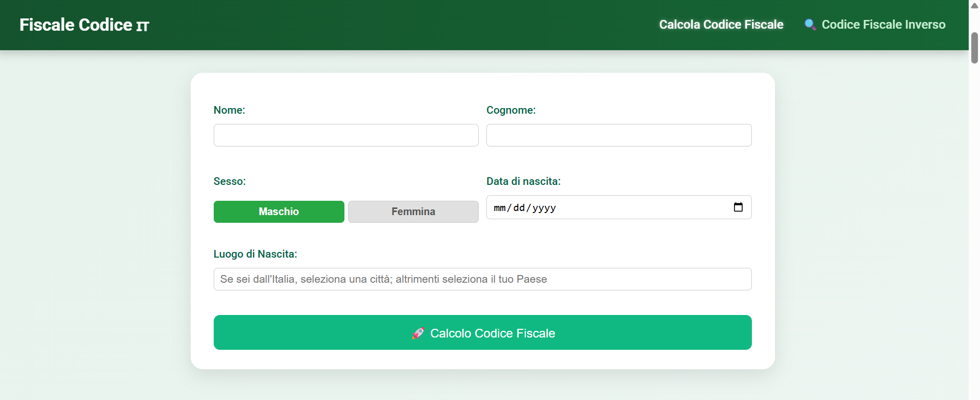Click the rocket icon on submit button
Image resolution: width=980 pixels, height=400 pixels.
tap(418, 333)
